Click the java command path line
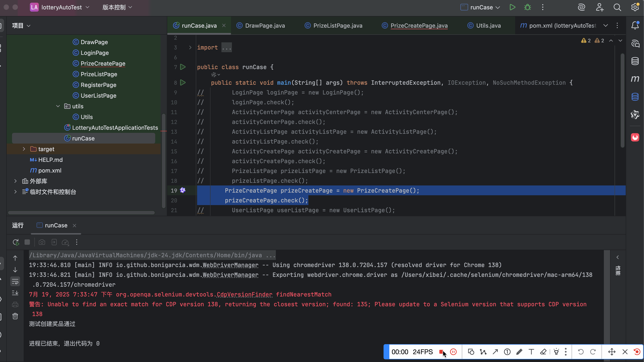 (x=152, y=255)
